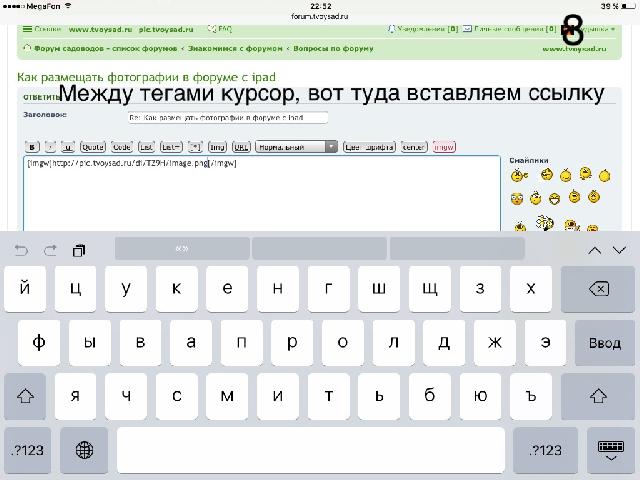This screenshot has width=640, height=480.
Task: Go to 'Вопросы по форуму' breadcrumb
Action: [333, 48]
